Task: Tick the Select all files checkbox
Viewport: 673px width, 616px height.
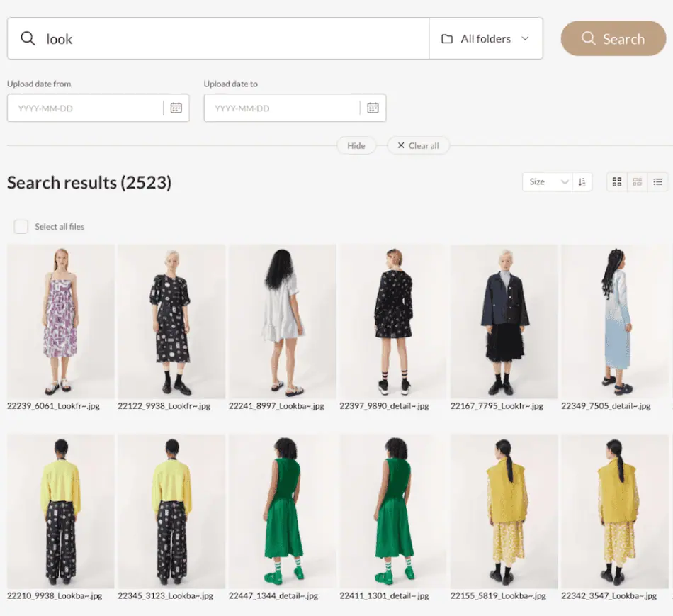Action: click(21, 226)
